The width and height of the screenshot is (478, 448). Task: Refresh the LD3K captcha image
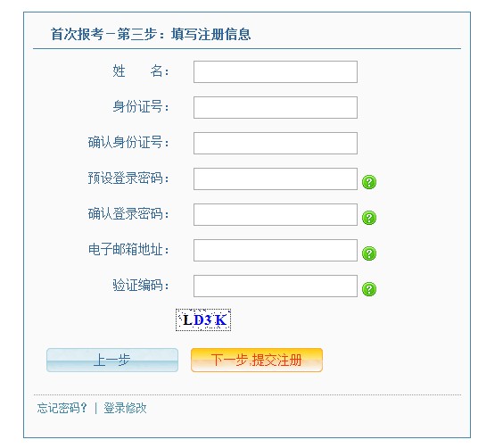[203, 319]
